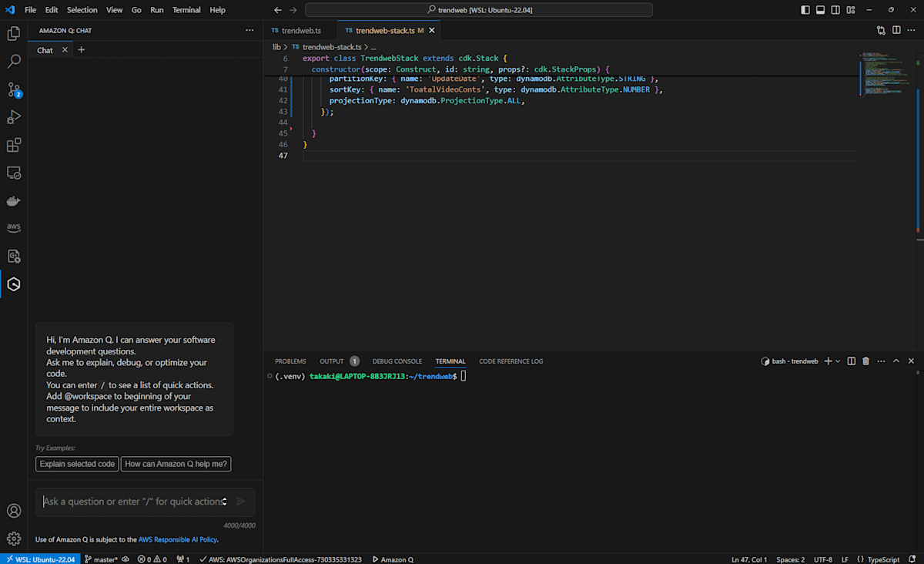Open the Explorer view in activity bar
The width and height of the screenshot is (924, 564).
13,33
